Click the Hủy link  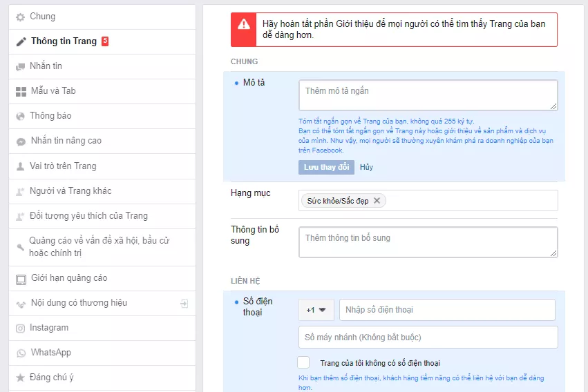point(366,167)
